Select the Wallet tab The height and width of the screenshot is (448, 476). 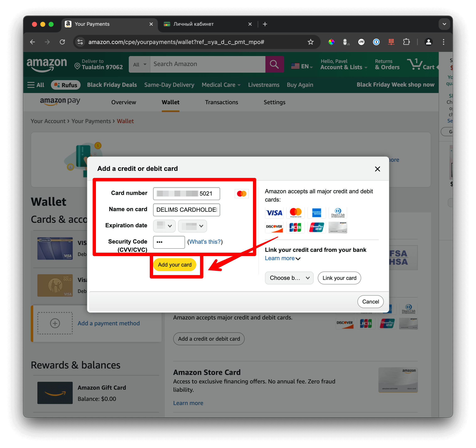[171, 102]
